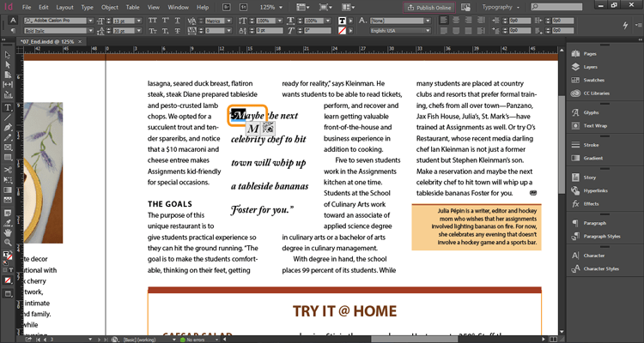Choose the Page tool

click(8, 75)
